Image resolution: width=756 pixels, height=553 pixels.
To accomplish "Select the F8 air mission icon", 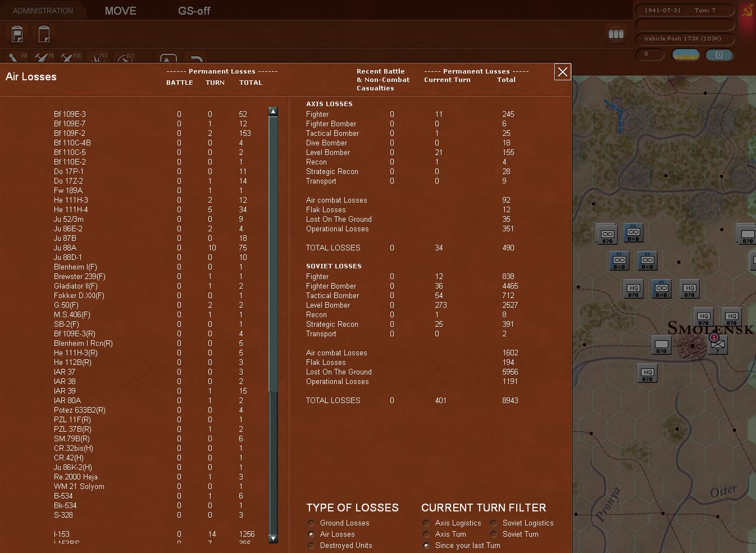I will (17, 58).
